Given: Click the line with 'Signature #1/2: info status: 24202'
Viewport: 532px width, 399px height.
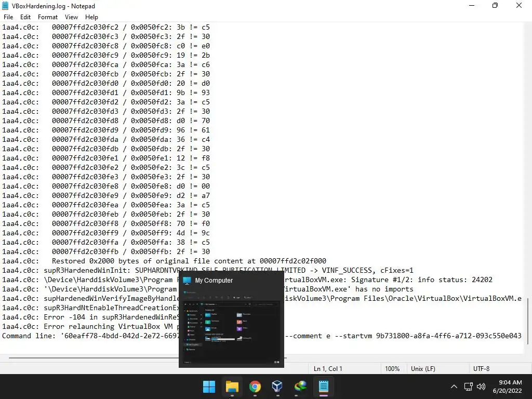Looking at the screenshot, I should tap(247, 280).
